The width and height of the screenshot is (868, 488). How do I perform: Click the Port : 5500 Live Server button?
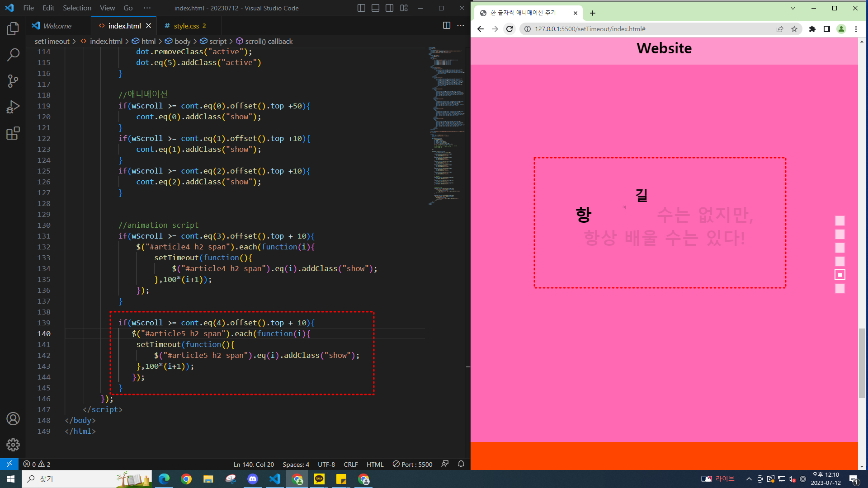(x=412, y=464)
